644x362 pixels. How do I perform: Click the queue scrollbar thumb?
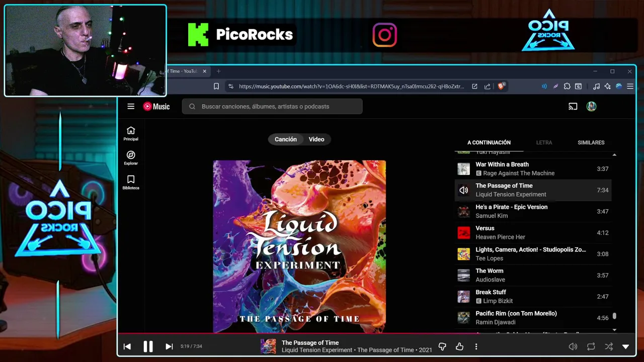(x=614, y=317)
